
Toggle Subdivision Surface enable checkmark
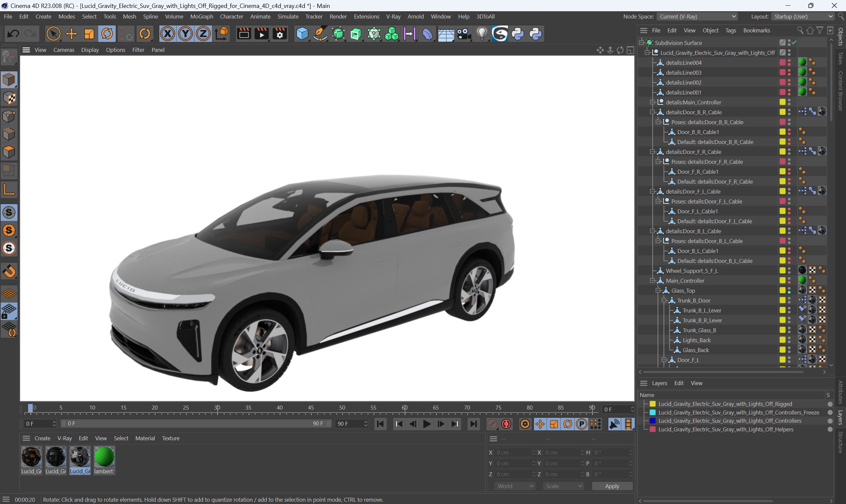[794, 43]
